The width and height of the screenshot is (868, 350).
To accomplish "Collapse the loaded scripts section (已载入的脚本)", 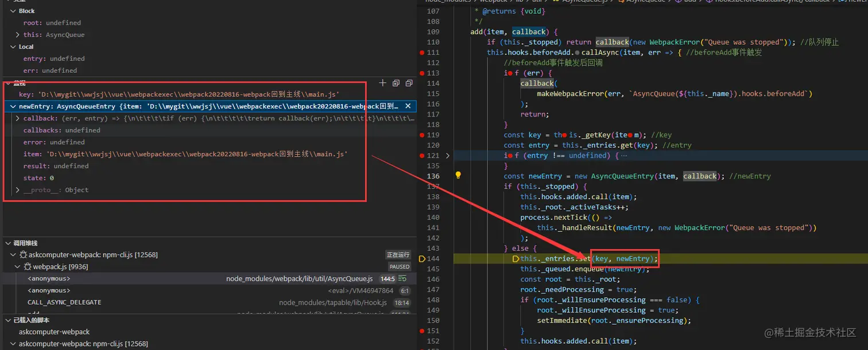I will (x=8, y=320).
